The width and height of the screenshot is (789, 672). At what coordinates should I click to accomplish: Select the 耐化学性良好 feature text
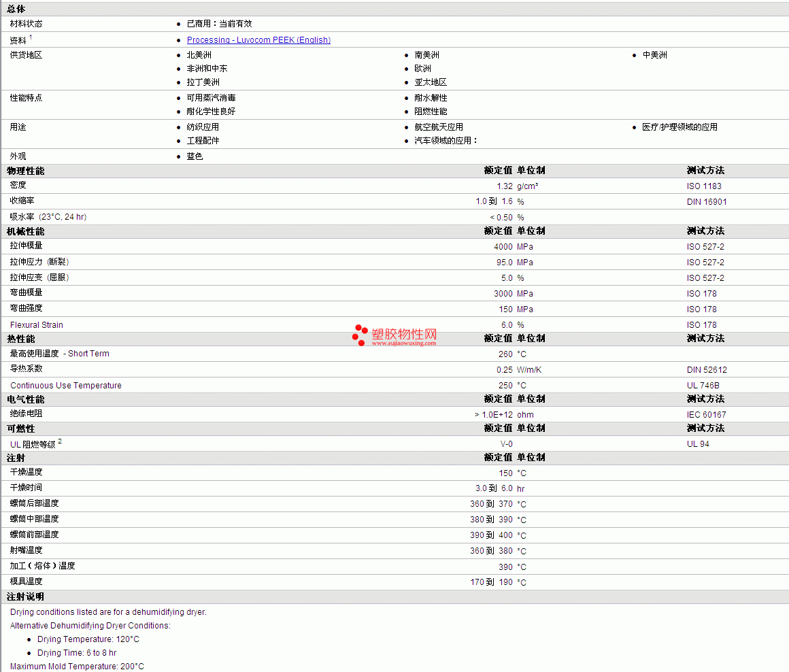212,111
